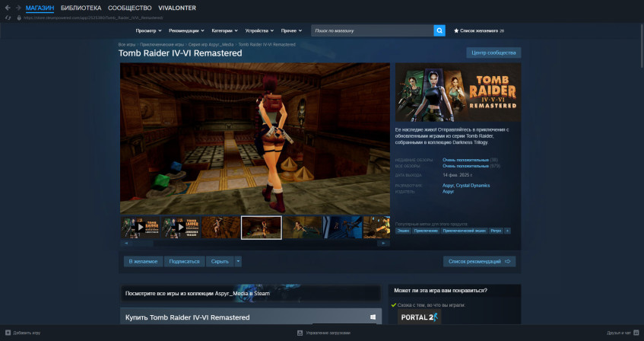Expand the Просмотр dropdown menu
This screenshot has width=644, height=341.
[148, 30]
